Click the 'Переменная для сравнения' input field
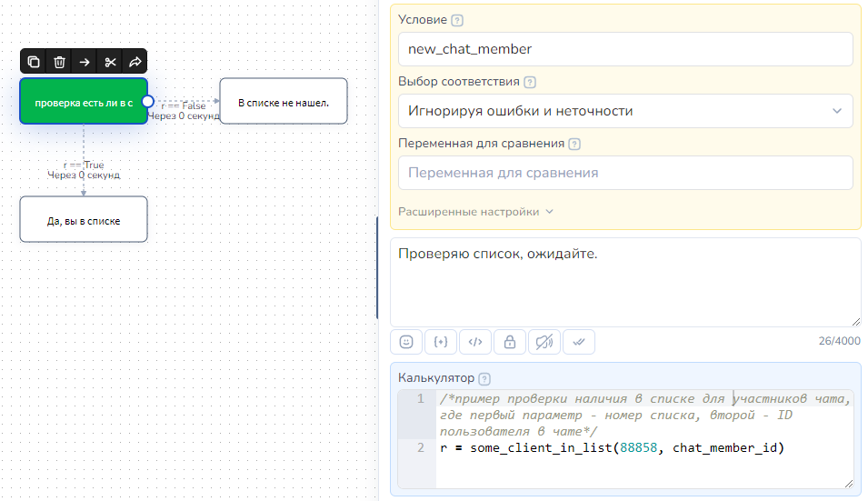Viewport: 868px width, 501px height. coord(625,173)
